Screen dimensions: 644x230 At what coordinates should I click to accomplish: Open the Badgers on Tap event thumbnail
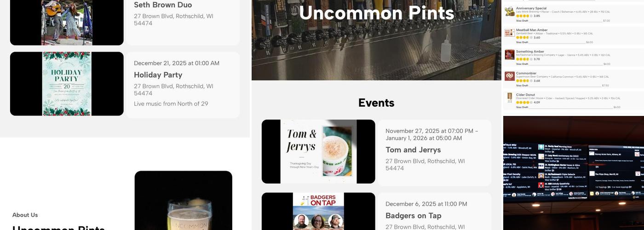(318, 211)
